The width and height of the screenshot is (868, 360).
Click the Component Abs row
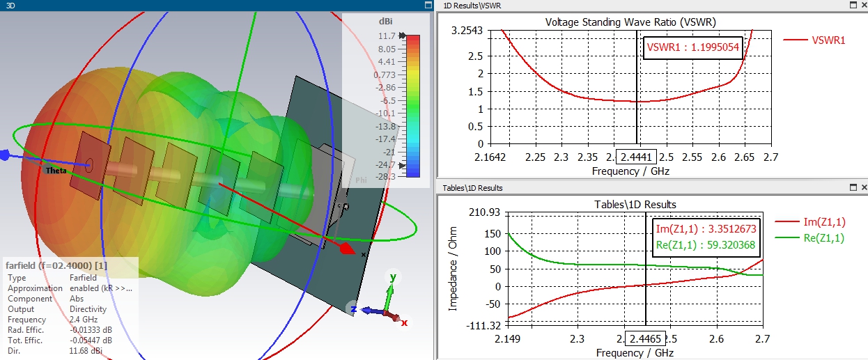[x=47, y=299]
